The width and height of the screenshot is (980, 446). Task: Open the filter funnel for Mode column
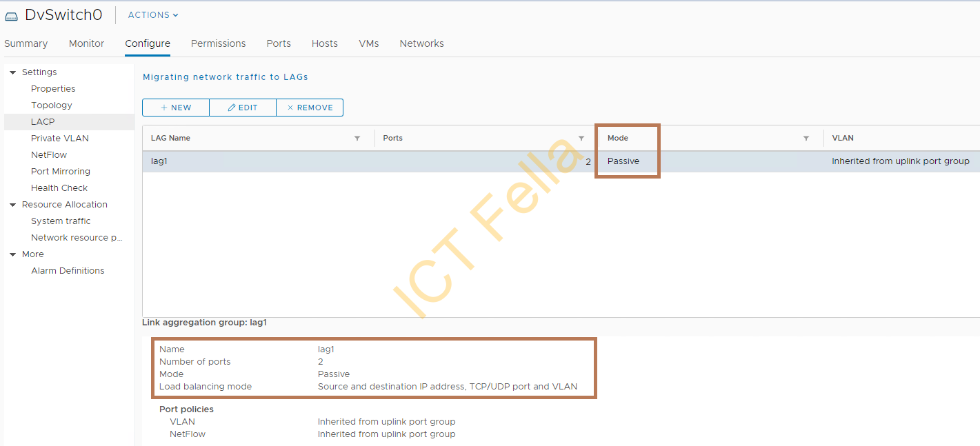806,138
